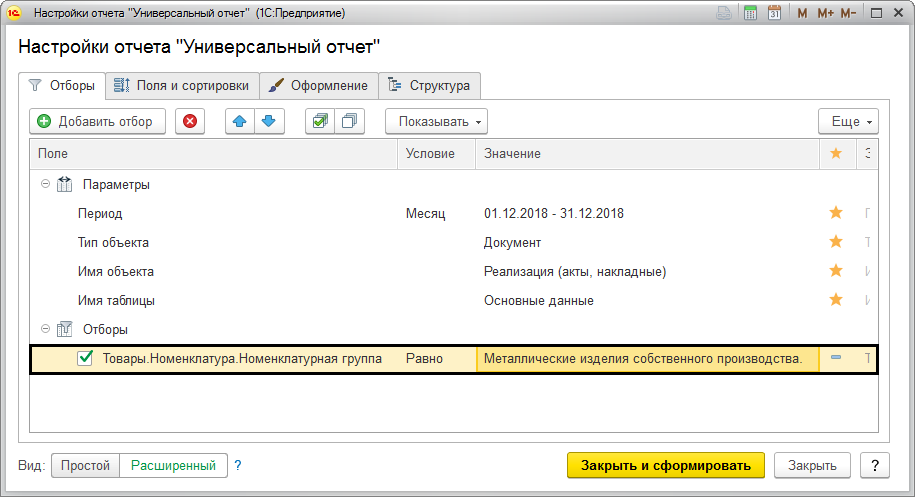The image size is (915, 497).
Task: Uncheck the Номенклатурная группа filter checkbox
Action: click(x=86, y=359)
